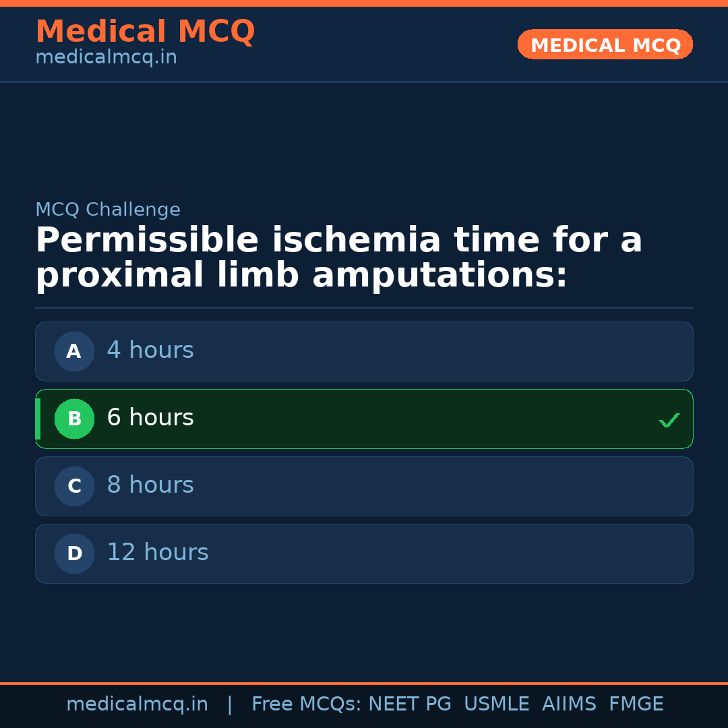728x728 pixels.
Task: Click the orange MEDICAL MCQ badge
Action: 605,45
